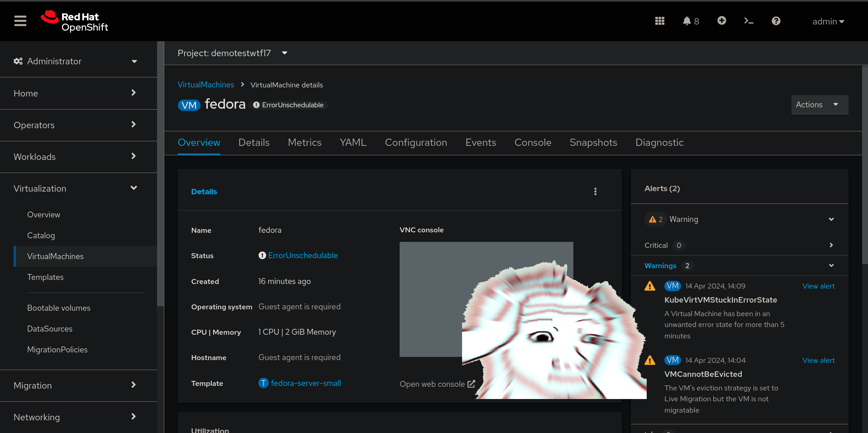Switch to the YAML tab
868x433 pixels.
click(x=353, y=143)
